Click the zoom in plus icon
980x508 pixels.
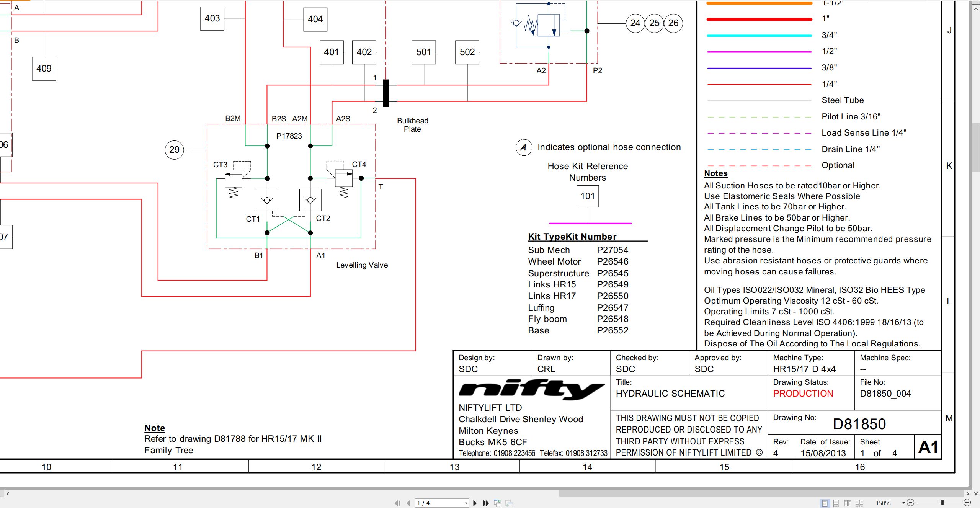[967, 503]
